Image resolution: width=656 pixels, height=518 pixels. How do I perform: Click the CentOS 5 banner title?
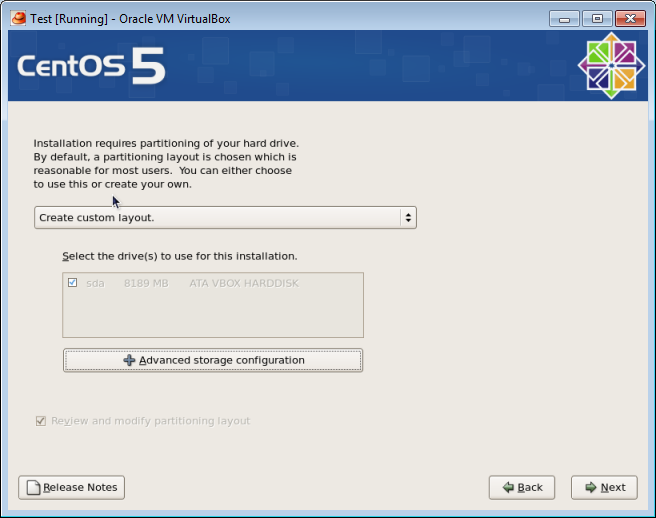click(x=91, y=66)
